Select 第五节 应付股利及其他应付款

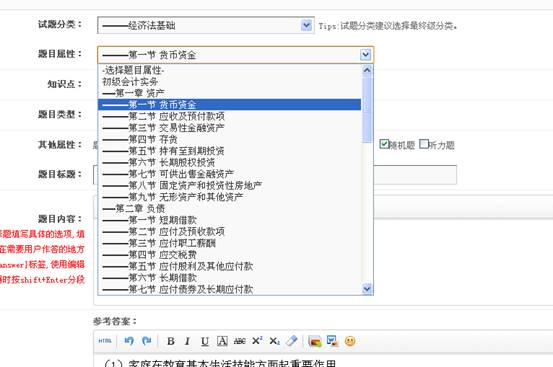tap(230, 266)
